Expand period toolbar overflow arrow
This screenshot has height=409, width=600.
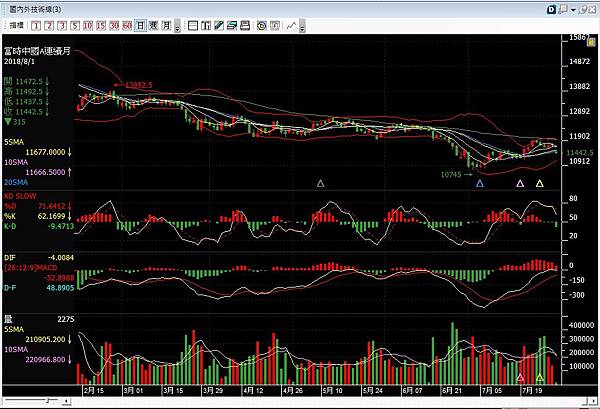pos(177,27)
